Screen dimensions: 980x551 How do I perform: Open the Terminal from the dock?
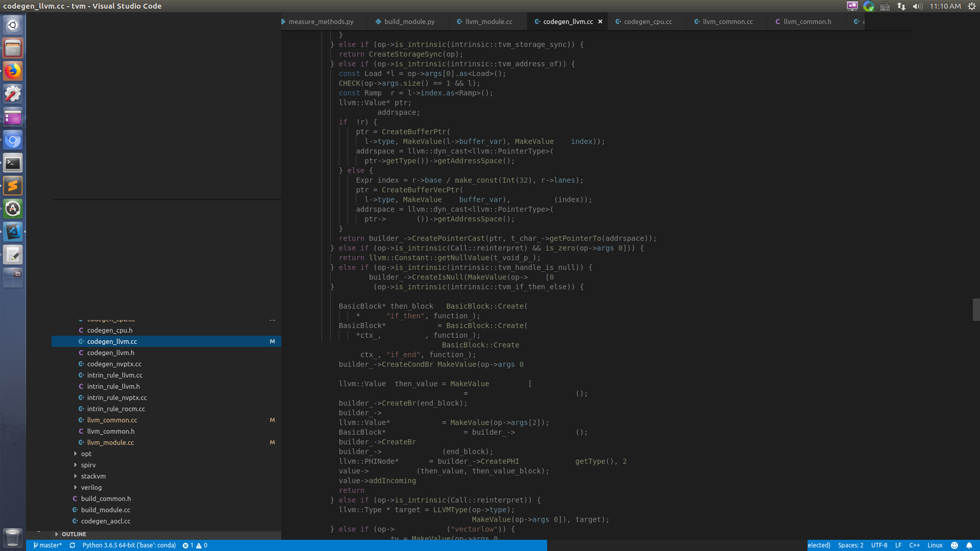pyautogui.click(x=12, y=163)
